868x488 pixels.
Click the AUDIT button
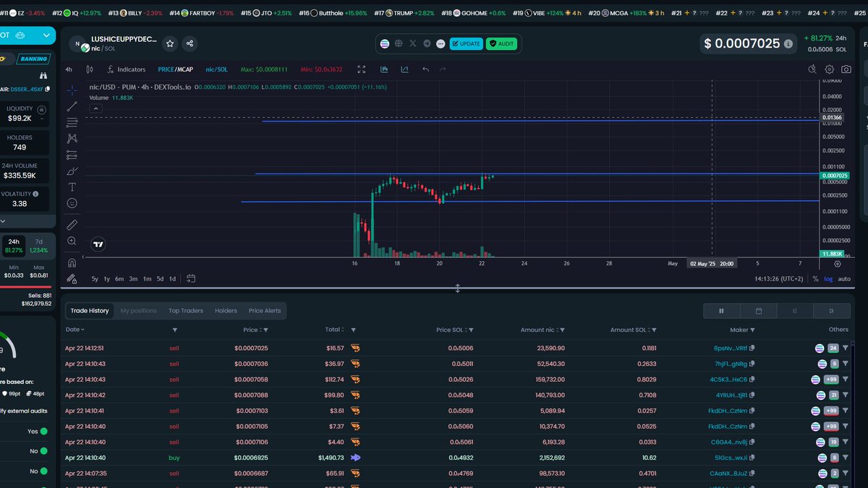pos(501,43)
